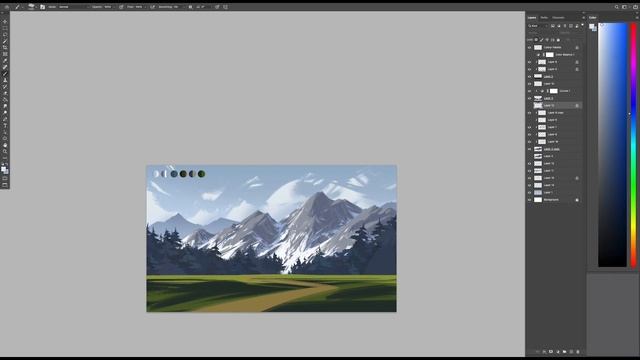Select the Gradient tool
Screen dimensions: 640x360
5,100
